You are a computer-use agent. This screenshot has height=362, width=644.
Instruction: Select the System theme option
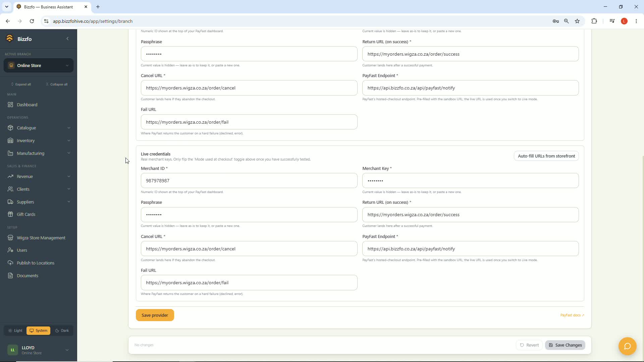[38, 330]
